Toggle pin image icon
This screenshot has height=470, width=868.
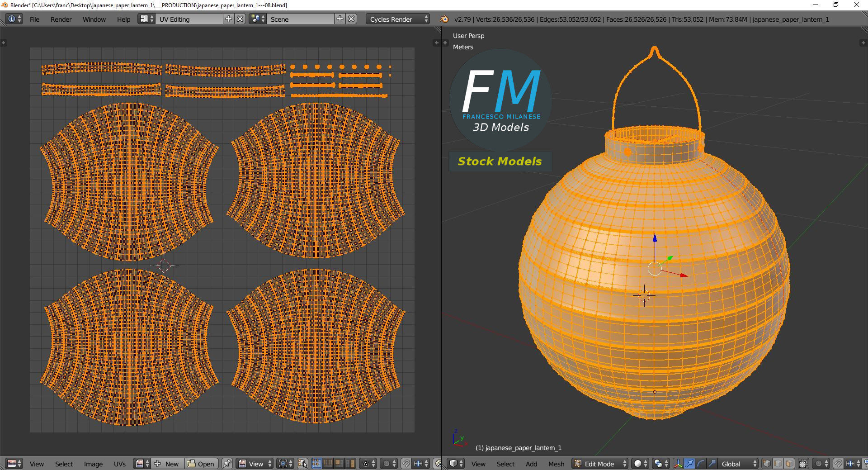pos(227,464)
